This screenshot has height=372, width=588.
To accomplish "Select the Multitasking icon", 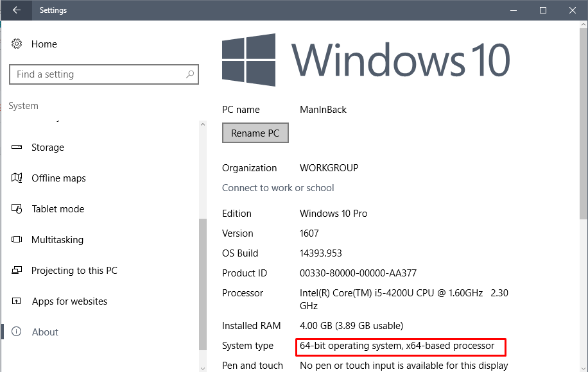I will click(17, 239).
